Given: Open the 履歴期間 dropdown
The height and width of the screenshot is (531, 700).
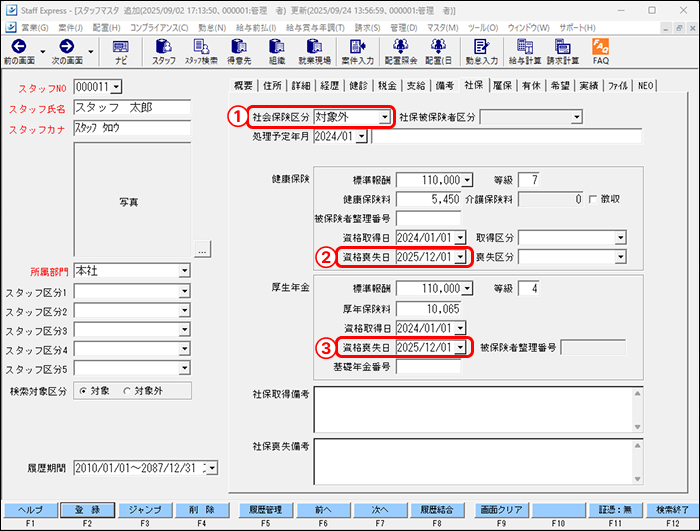Looking at the screenshot, I should coord(212,468).
